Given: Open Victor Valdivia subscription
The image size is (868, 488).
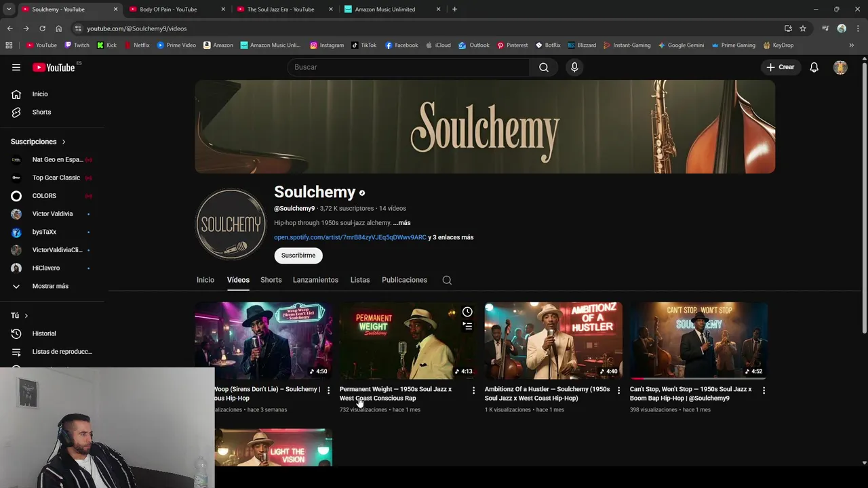Looking at the screenshot, I should point(52,214).
